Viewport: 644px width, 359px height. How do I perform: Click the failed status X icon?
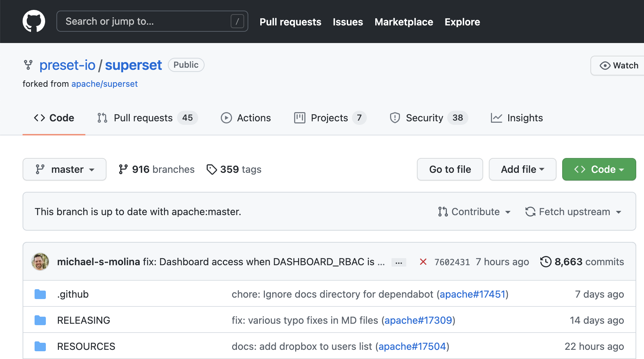[423, 262]
